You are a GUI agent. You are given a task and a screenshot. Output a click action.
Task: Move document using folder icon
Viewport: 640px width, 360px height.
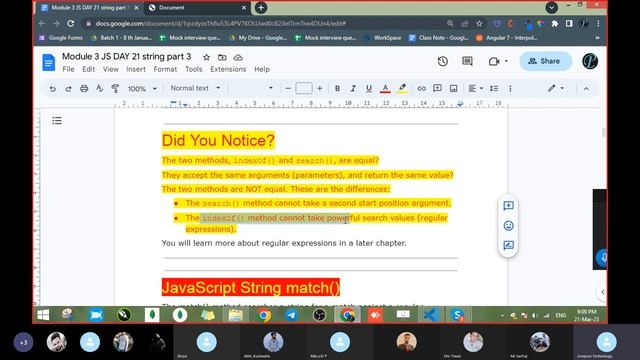pyautogui.click(x=222, y=58)
